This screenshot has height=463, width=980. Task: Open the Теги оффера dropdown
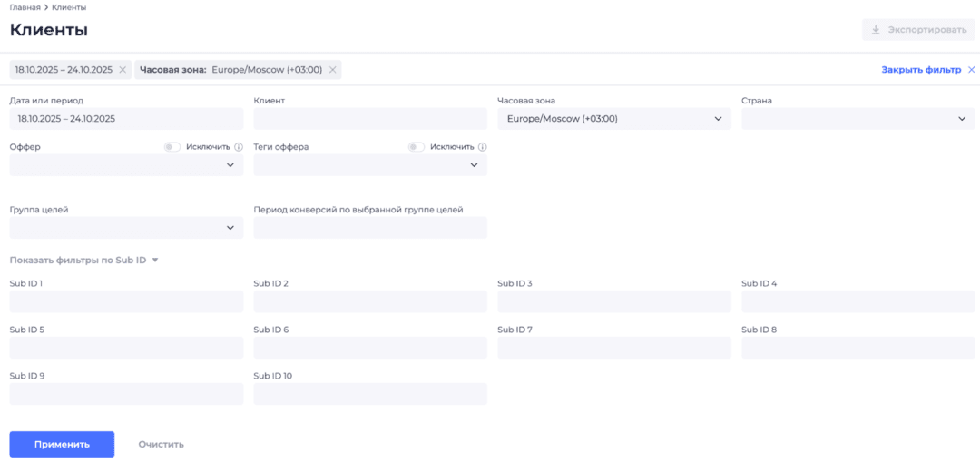click(x=370, y=165)
